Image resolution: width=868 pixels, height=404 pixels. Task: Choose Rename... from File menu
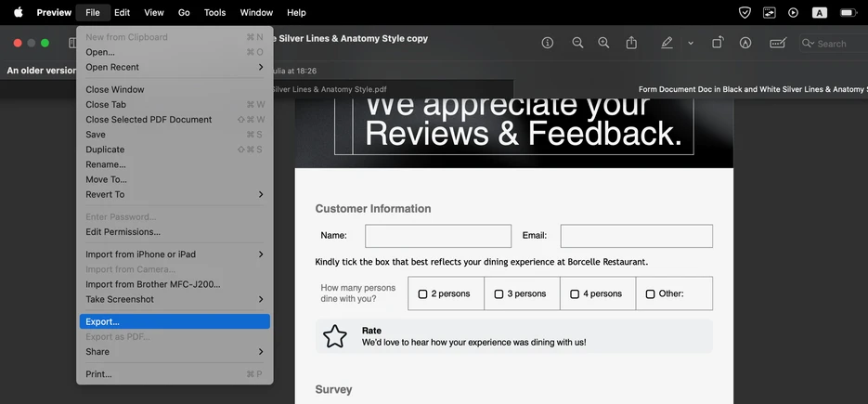coord(175,164)
